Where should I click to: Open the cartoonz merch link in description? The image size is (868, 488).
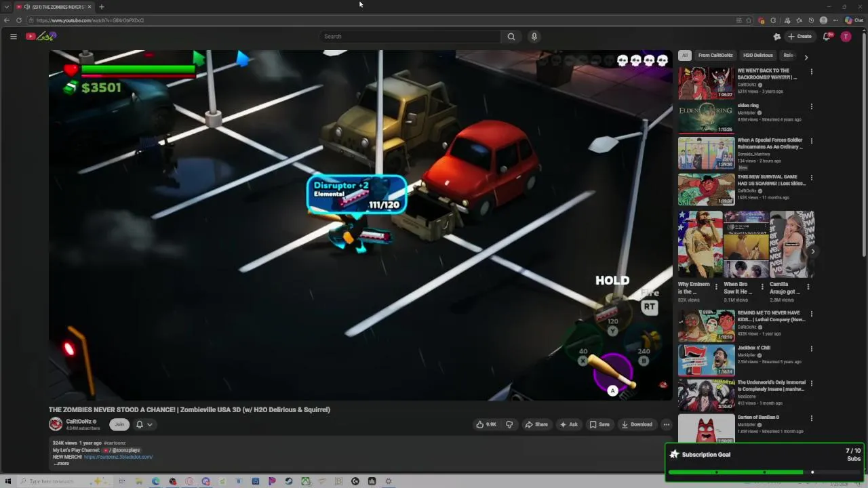point(118,457)
